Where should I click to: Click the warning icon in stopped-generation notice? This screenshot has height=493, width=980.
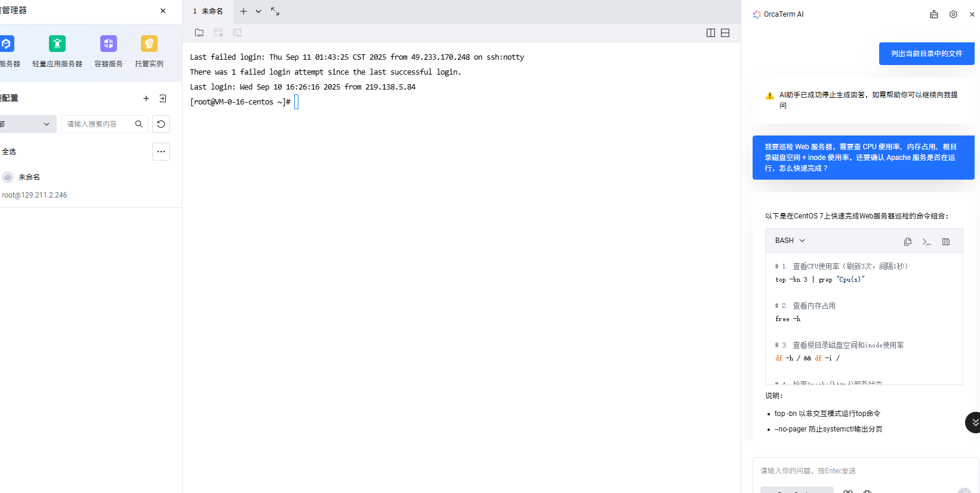click(770, 95)
